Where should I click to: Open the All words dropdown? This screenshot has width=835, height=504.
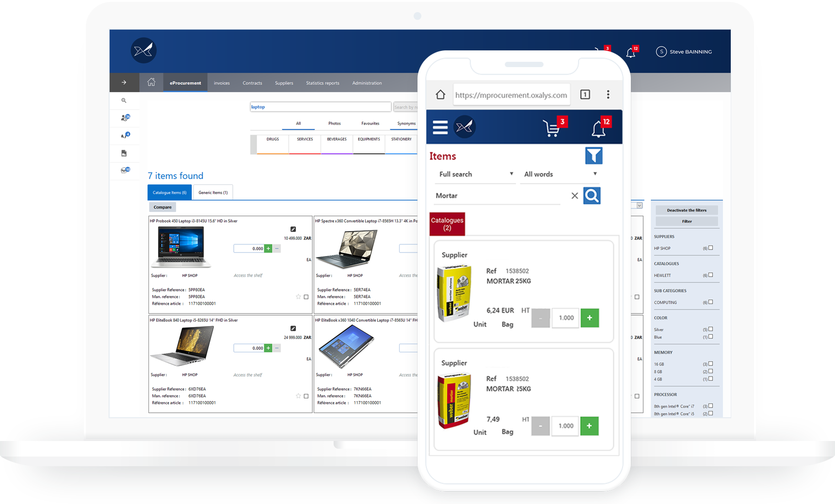click(x=561, y=174)
